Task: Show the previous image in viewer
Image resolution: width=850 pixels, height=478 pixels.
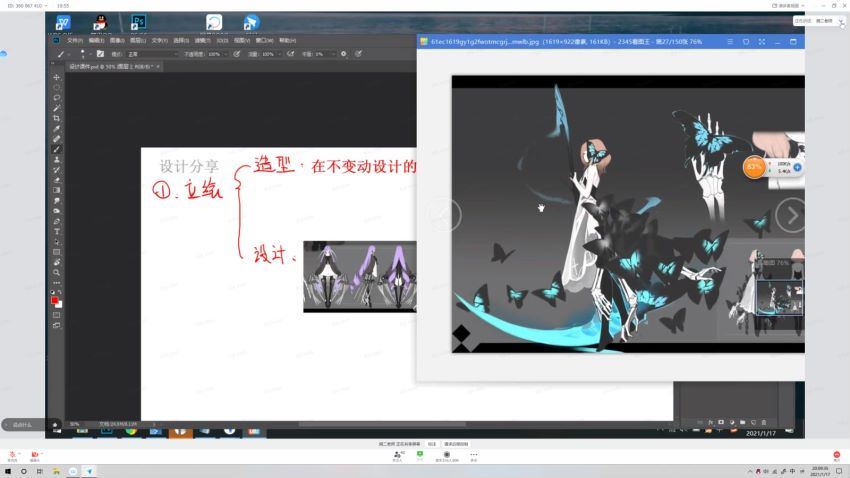Action: [445, 216]
